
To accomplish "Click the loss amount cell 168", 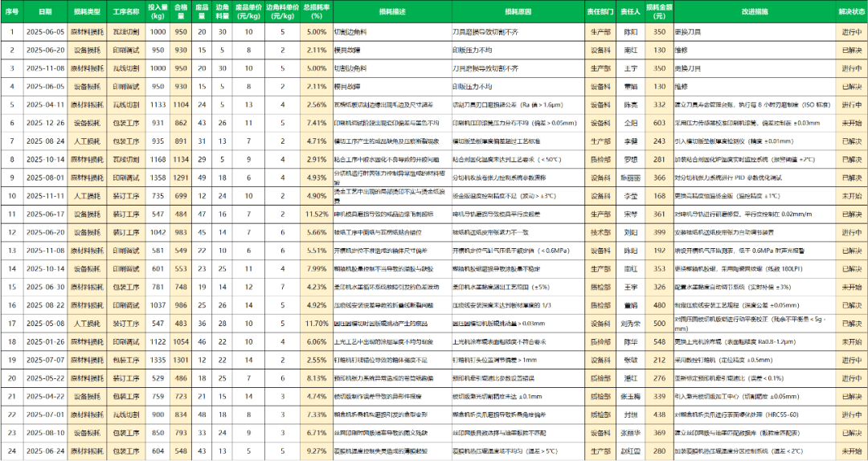I will 659,196.
